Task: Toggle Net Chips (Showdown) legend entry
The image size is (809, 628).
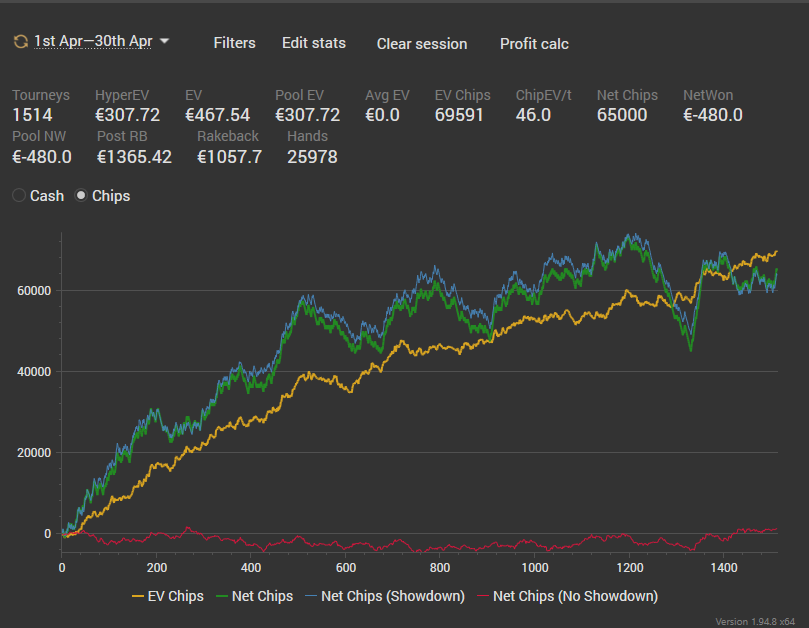Action: [385, 596]
